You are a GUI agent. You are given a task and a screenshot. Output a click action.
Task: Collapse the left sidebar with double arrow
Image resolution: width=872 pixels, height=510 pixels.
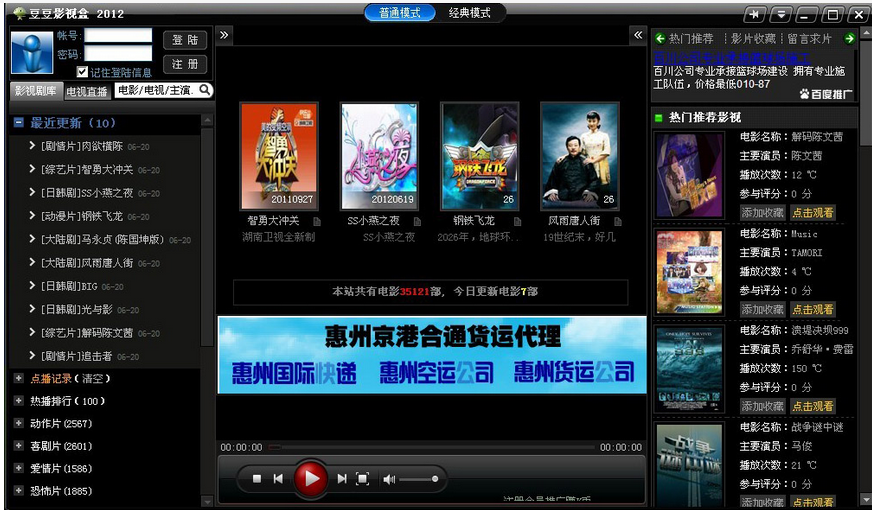tap(224, 35)
